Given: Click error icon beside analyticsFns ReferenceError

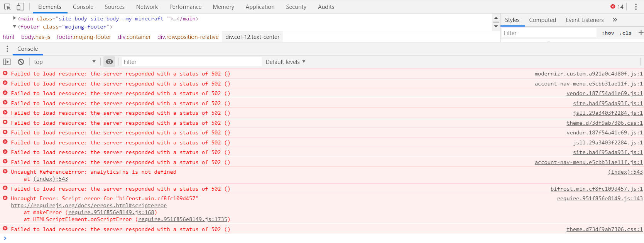Looking at the screenshot, I should pyautogui.click(x=5, y=171).
